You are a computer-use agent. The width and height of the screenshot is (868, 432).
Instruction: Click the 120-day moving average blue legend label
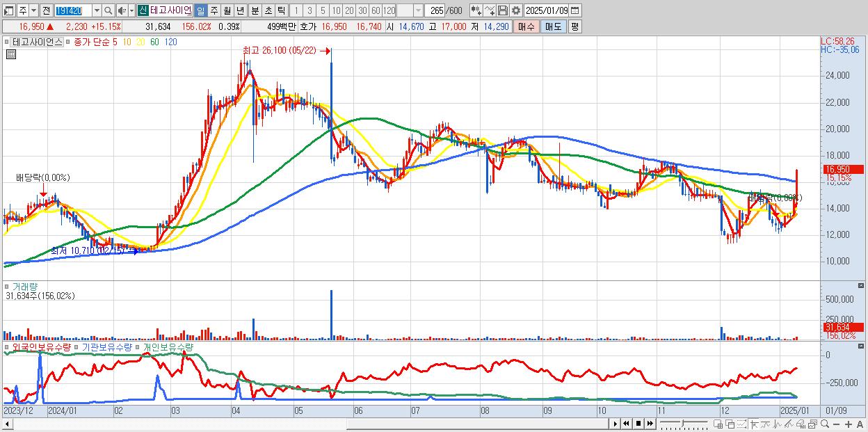(171, 42)
